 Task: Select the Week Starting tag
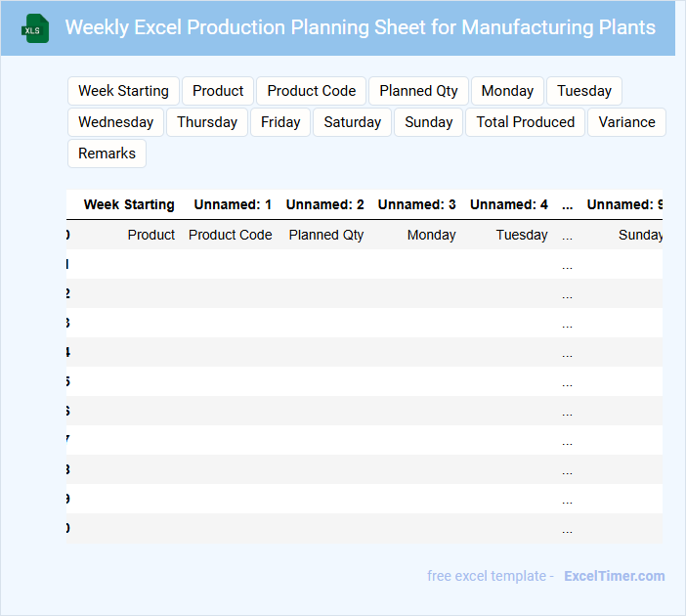point(123,91)
